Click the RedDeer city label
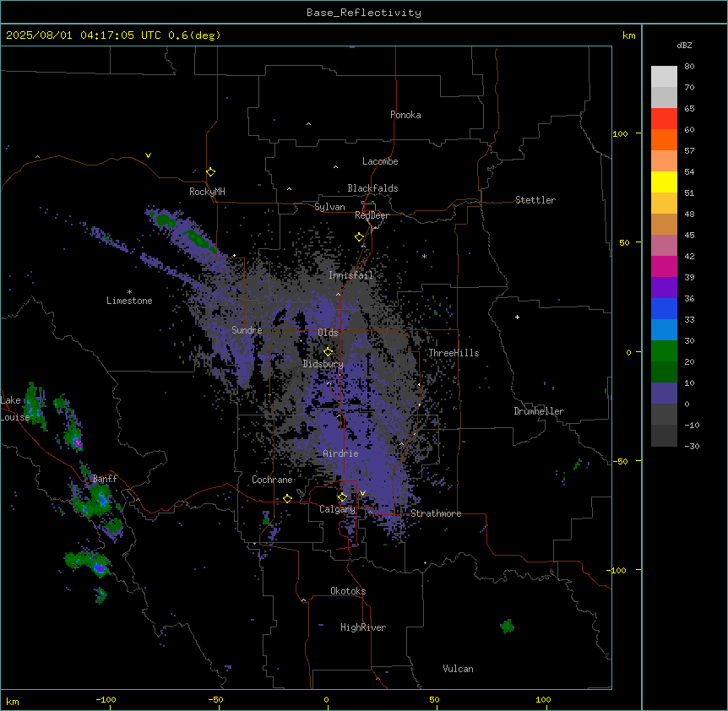The image size is (728, 711). tap(372, 215)
